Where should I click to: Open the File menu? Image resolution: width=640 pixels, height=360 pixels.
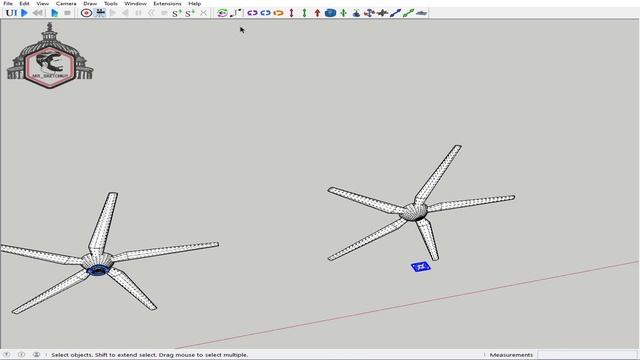coord(8,3)
